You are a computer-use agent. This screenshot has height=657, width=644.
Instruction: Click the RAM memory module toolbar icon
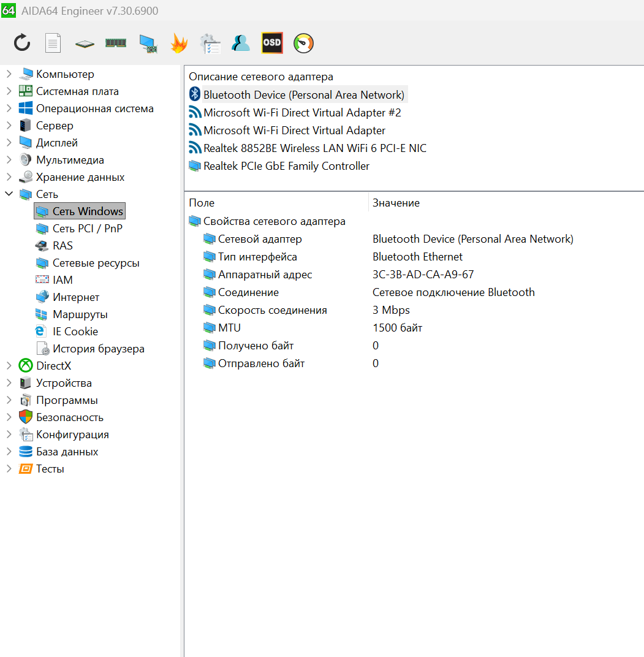coord(115,43)
